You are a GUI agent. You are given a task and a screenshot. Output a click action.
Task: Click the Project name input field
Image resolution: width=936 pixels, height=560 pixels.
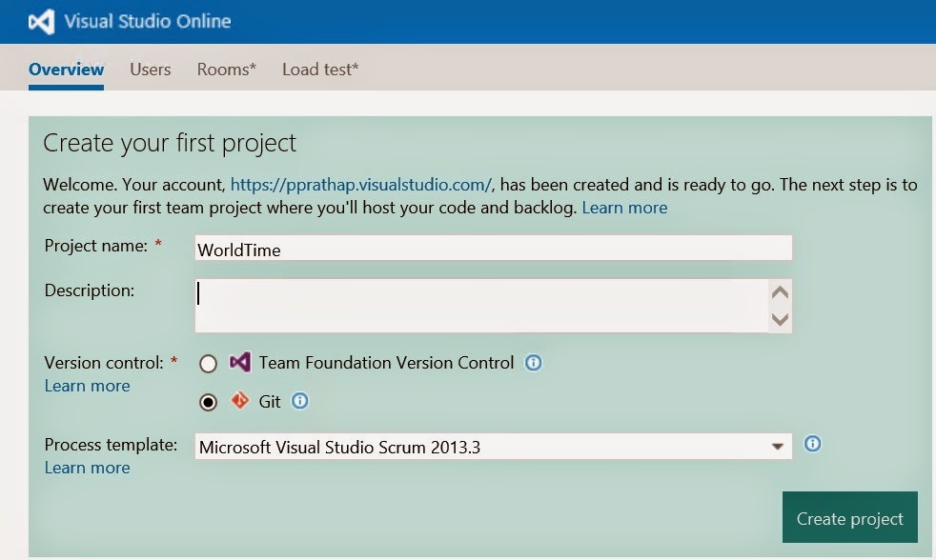(x=493, y=248)
